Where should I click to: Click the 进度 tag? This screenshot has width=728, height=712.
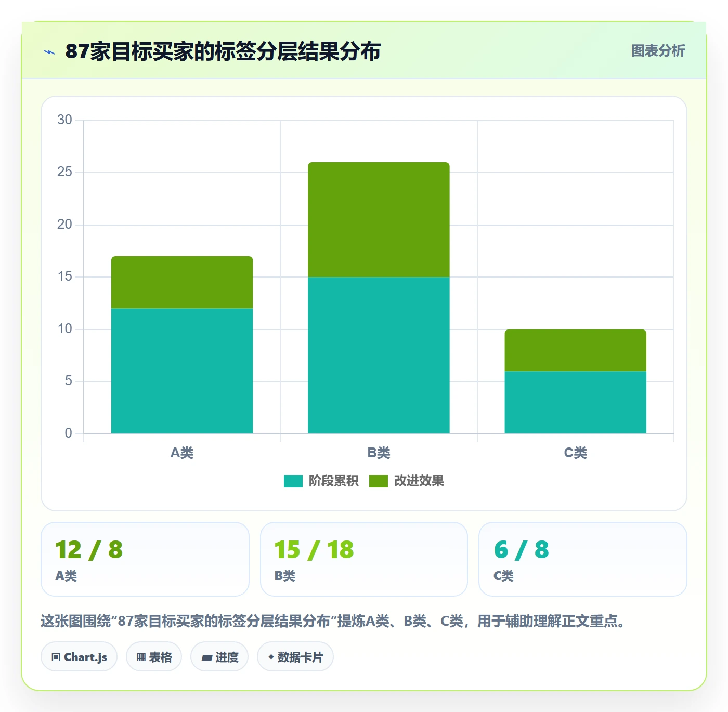219,657
